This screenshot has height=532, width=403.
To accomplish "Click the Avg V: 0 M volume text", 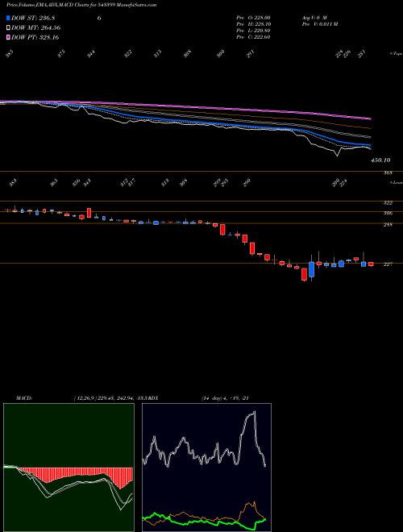I will click(315, 18).
